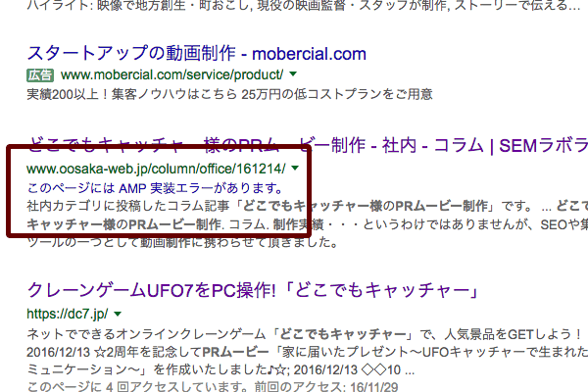
Task: Click the ネットでできるオンラインクレーンゲーム snippet line
Action: (x=304, y=333)
